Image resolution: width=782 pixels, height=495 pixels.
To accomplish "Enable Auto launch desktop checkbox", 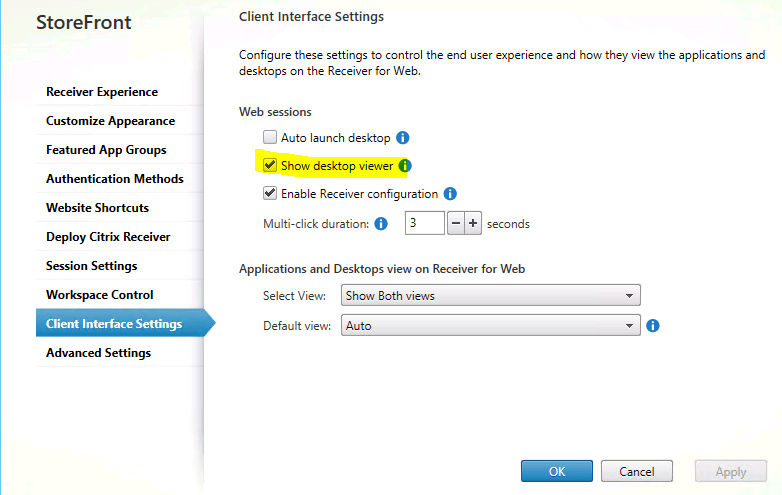I will pyautogui.click(x=269, y=137).
